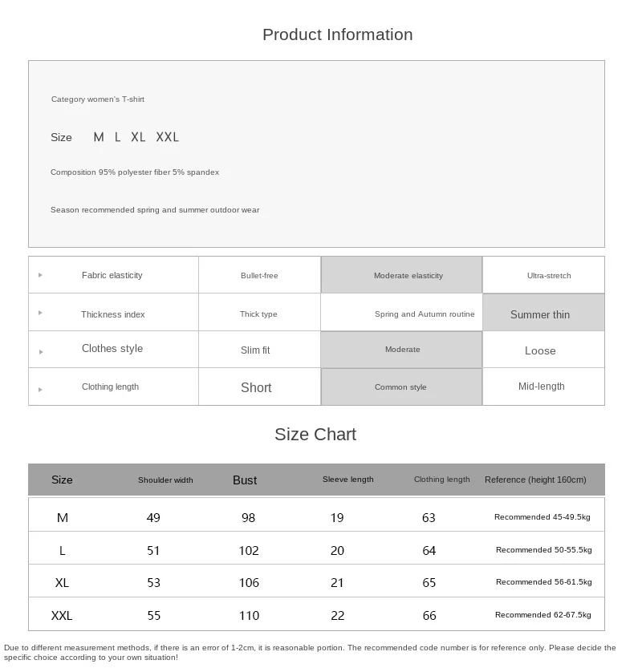
Task: Select size XL in Product Information
Action: click(x=138, y=137)
